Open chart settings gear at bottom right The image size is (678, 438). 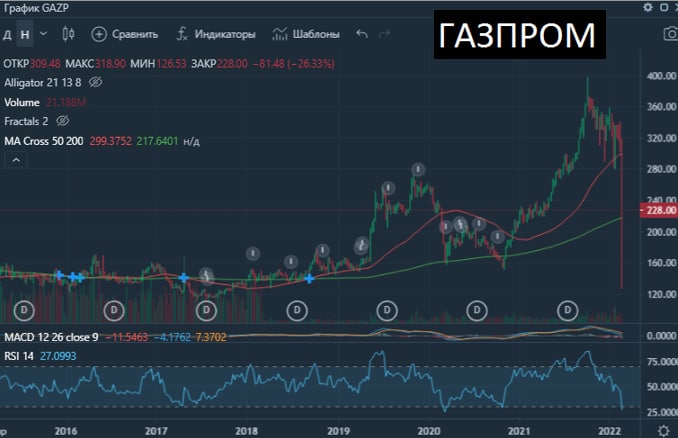(x=663, y=431)
